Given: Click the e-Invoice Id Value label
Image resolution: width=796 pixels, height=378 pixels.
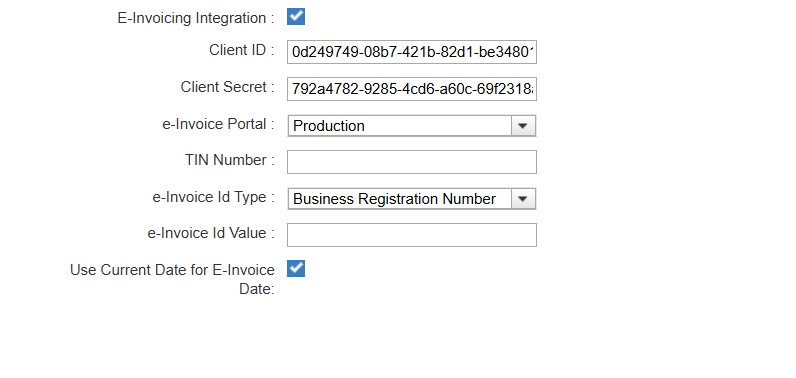Looking at the screenshot, I should tap(211, 233).
